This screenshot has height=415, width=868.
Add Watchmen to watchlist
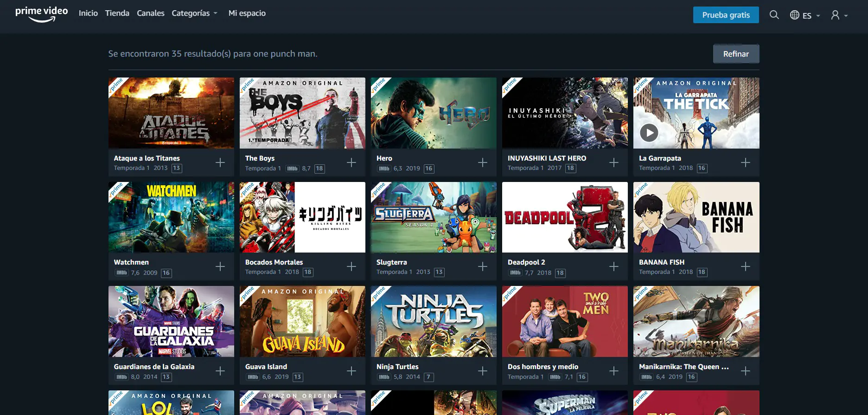(220, 266)
